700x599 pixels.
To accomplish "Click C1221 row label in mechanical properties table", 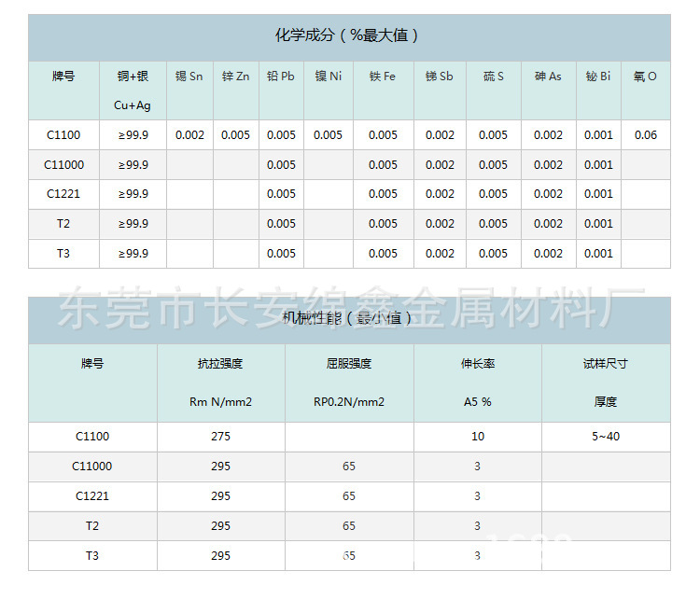I will point(92,496).
